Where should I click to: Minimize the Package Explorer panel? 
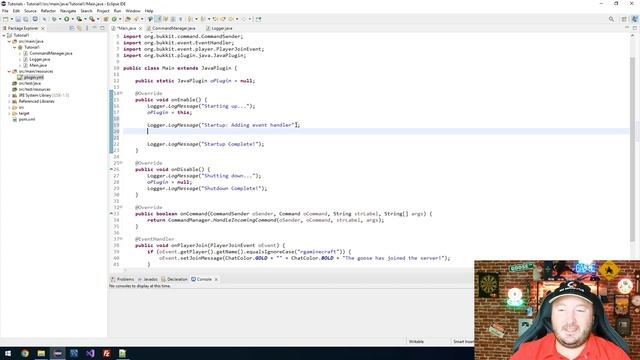(95, 28)
